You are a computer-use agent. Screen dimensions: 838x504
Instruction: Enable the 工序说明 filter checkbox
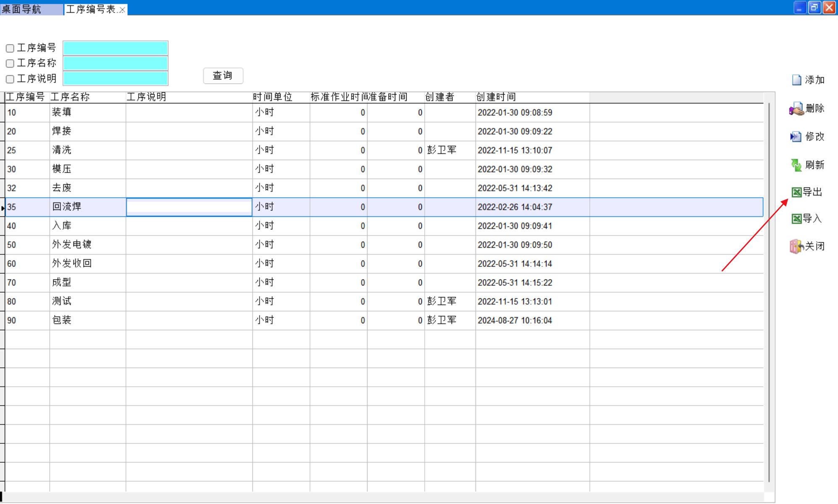pos(10,79)
